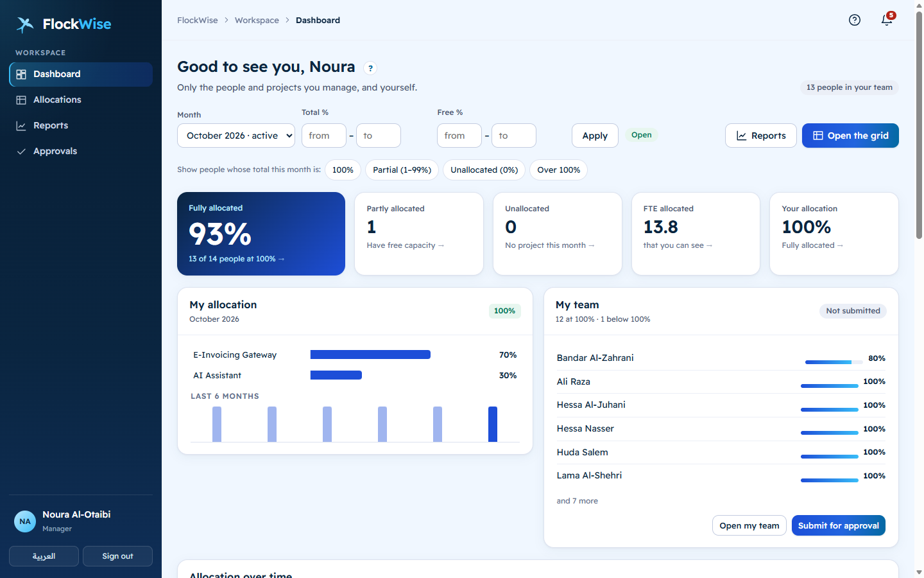Click the FlockWise breadcrumb link
The image size is (924, 578).
pos(198,21)
